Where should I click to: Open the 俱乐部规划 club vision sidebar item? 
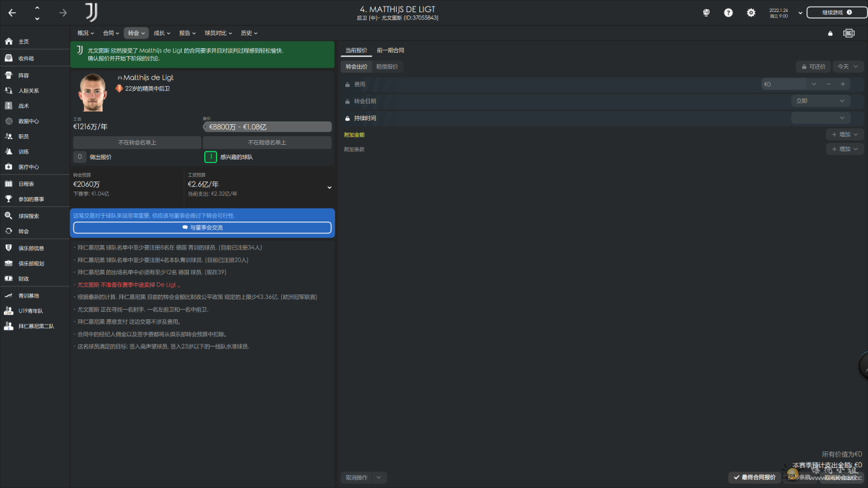pos(35,264)
